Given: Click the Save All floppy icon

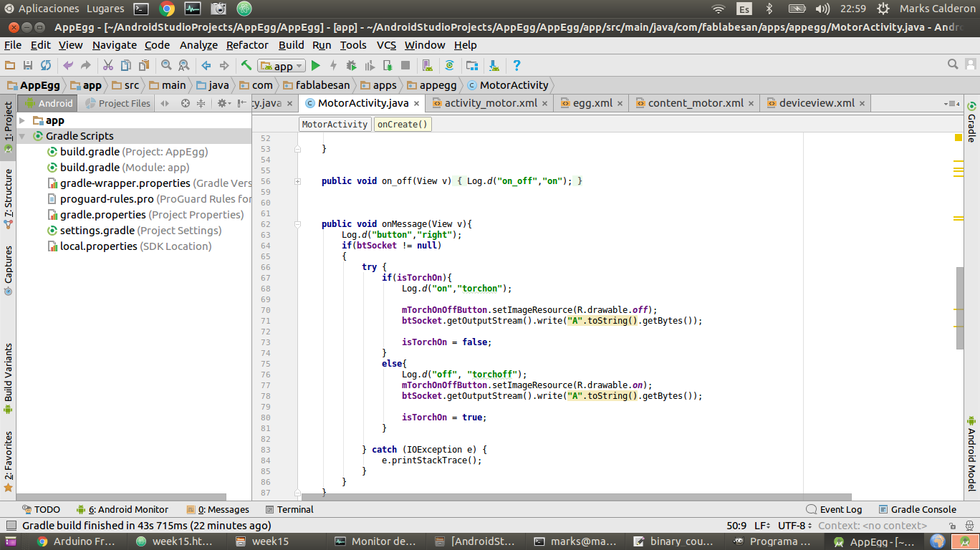Looking at the screenshot, I should coord(28,66).
